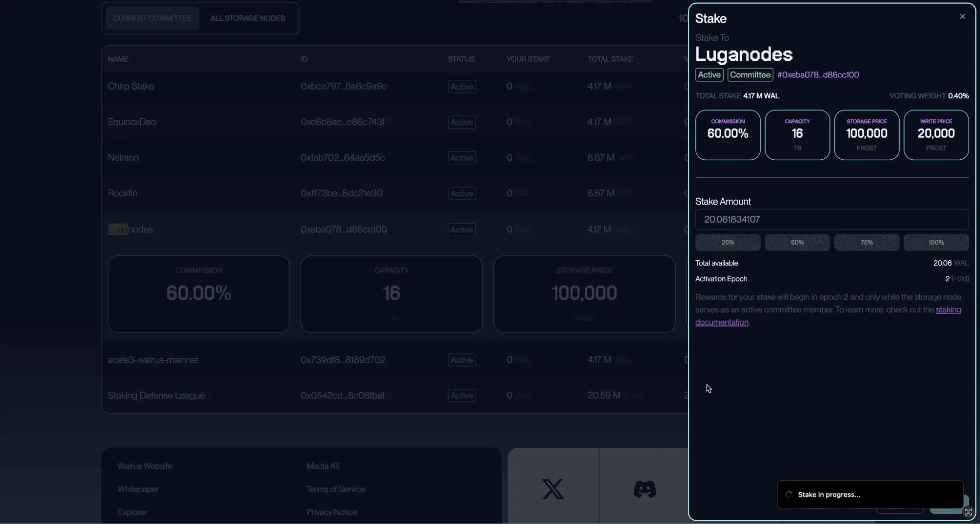This screenshot has height=524, width=980.
Task: Open the Terms of Service link
Action: tap(335, 489)
